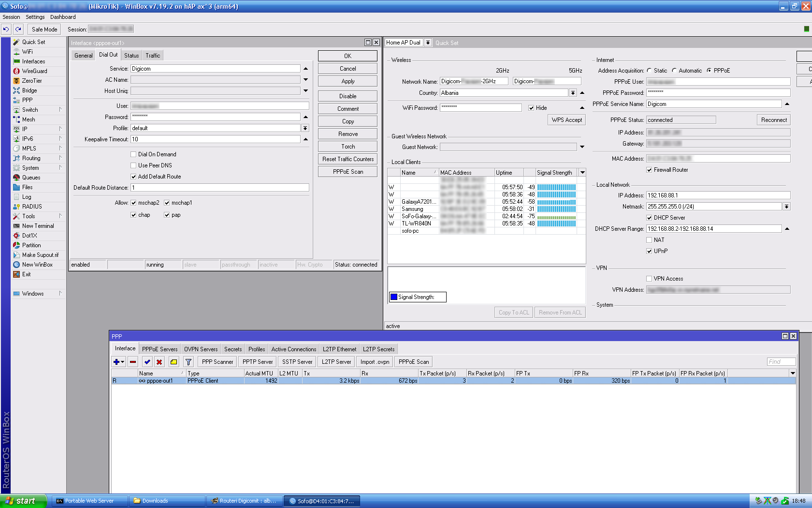
Task: Open the Bridge sidebar entry
Action: click(x=29, y=90)
